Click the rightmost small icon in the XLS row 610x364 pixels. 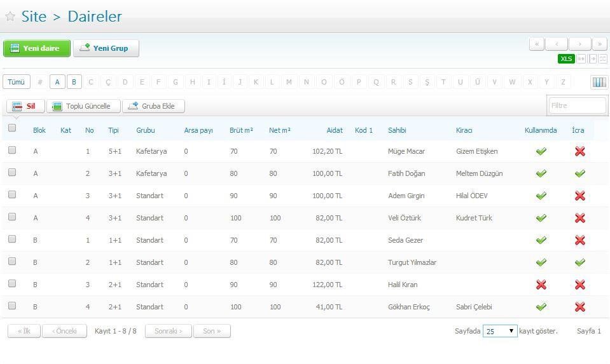(x=602, y=58)
